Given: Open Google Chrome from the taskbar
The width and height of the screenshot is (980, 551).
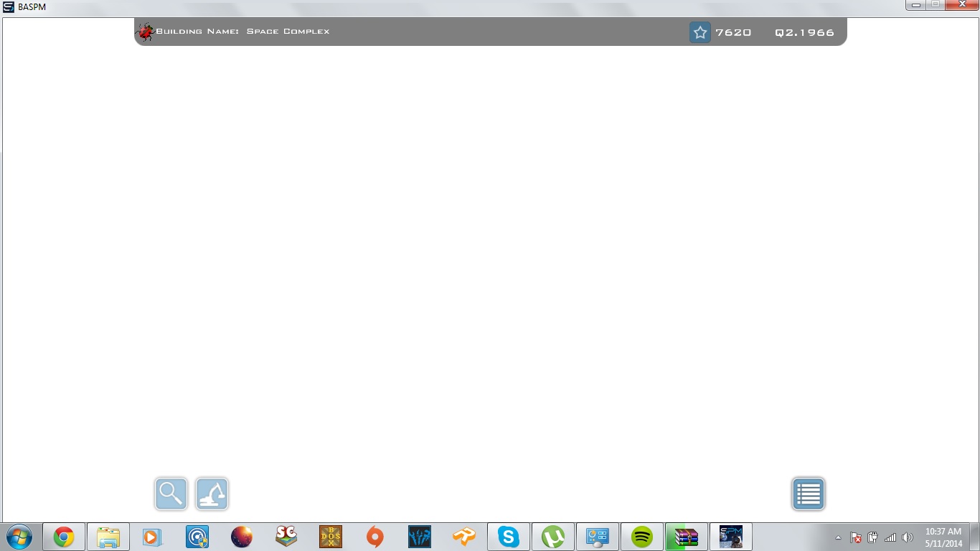Looking at the screenshot, I should pos(64,536).
